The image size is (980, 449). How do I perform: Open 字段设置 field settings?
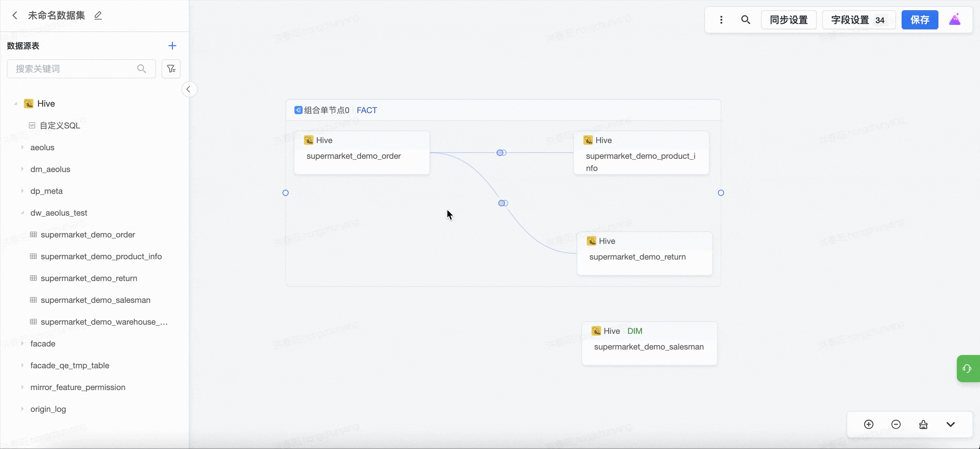click(858, 20)
